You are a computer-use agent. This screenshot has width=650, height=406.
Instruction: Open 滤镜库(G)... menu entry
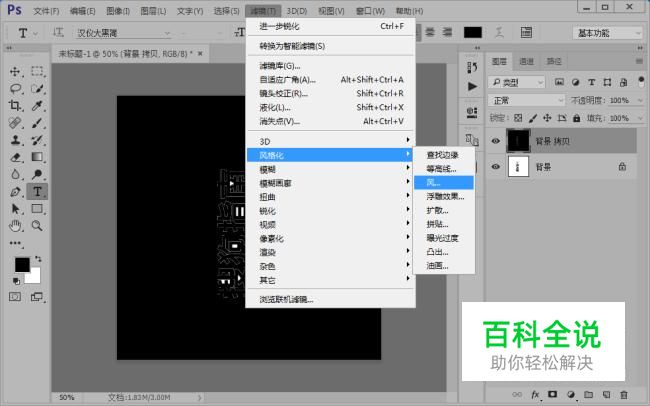[330, 66]
